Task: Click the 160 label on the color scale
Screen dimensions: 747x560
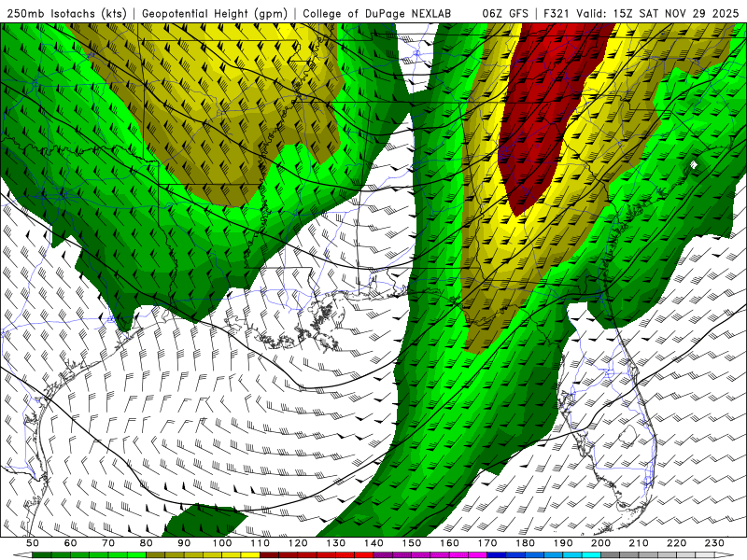Action: tap(449, 543)
